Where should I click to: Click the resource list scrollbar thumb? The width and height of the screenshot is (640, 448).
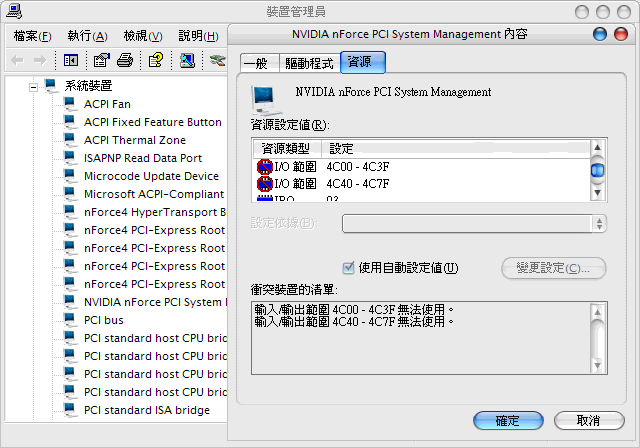click(x=597, y=170)
